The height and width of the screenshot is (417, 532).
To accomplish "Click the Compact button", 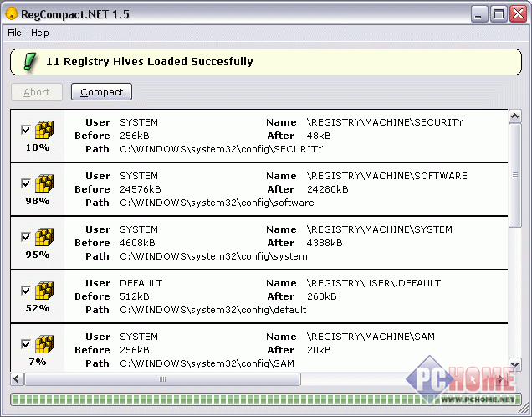I will (x=101, y=92).
